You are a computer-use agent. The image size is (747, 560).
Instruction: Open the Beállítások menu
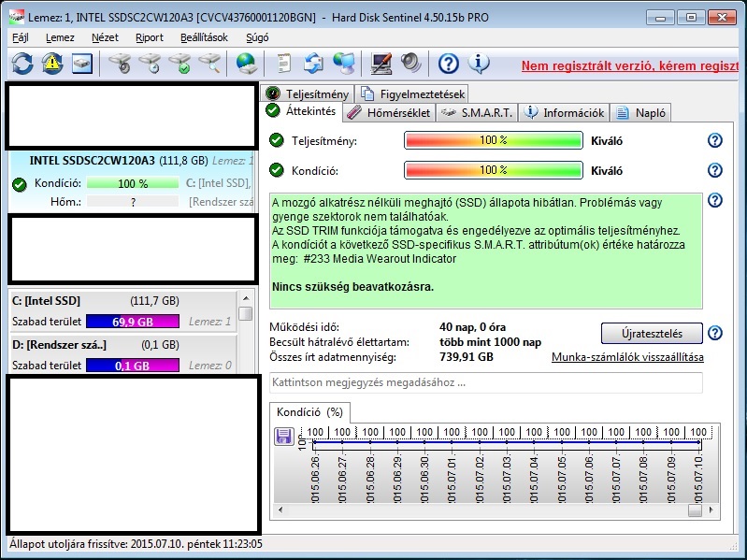(x=204, y=37)
